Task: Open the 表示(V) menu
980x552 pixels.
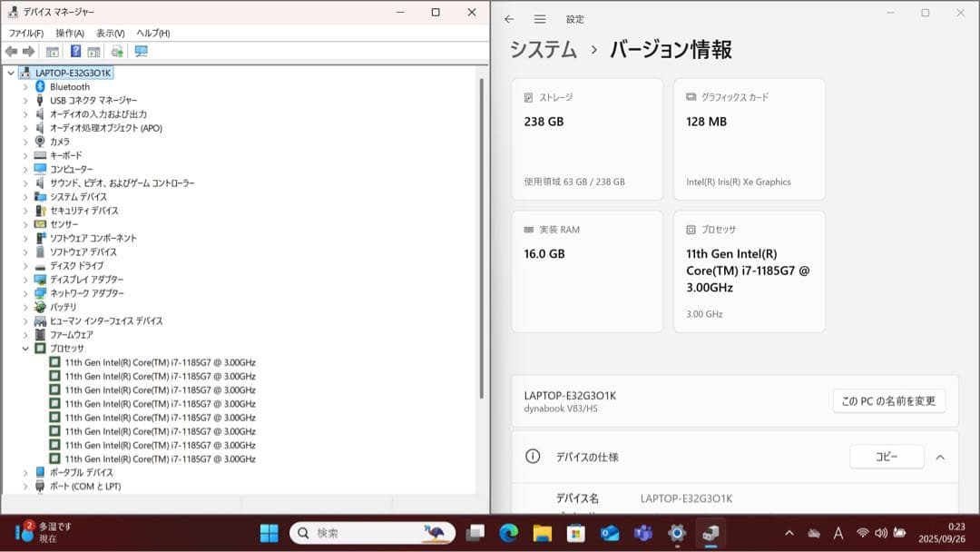Action: (110, 33)
